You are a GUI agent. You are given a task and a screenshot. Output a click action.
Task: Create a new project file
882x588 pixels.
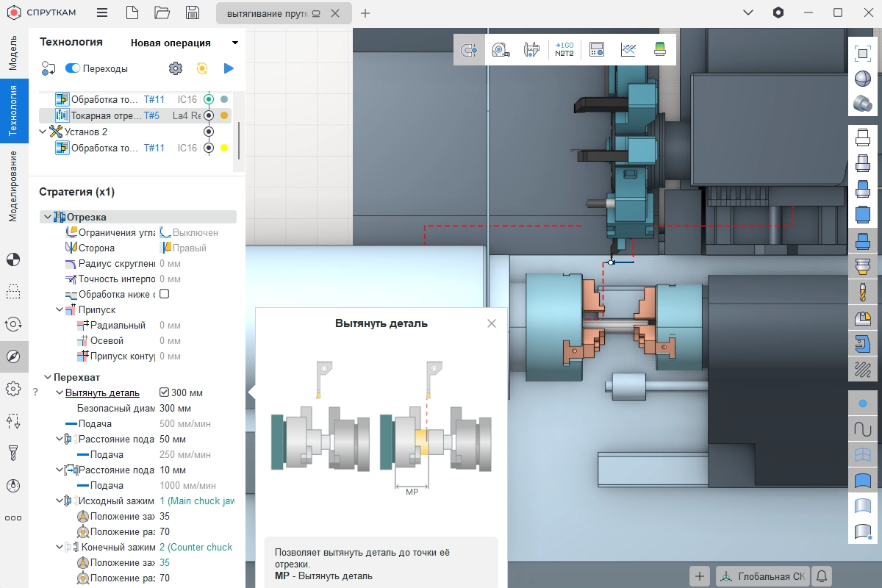[132, 13]
